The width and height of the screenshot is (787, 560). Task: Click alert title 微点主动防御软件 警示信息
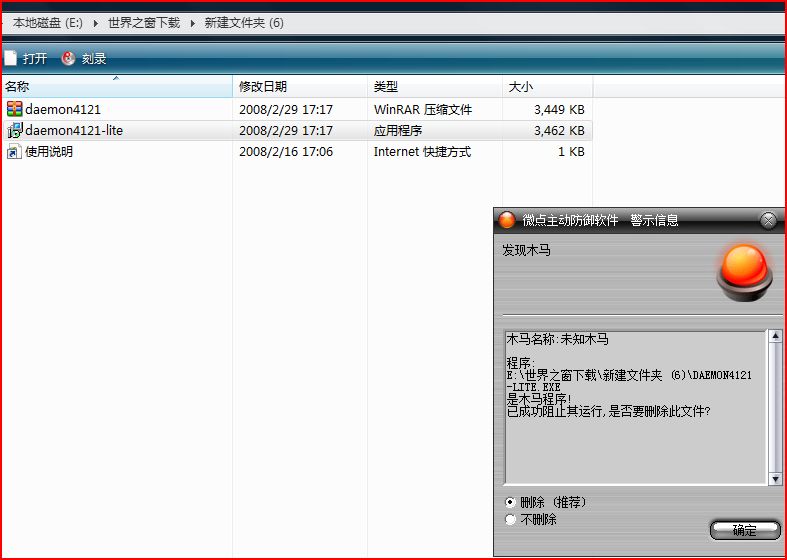600,220
